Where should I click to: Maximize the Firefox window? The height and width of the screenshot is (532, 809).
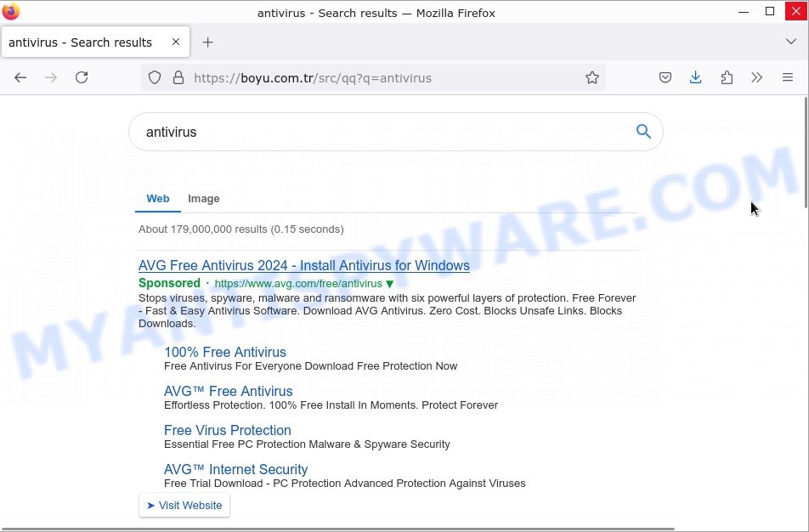point(770,11)
